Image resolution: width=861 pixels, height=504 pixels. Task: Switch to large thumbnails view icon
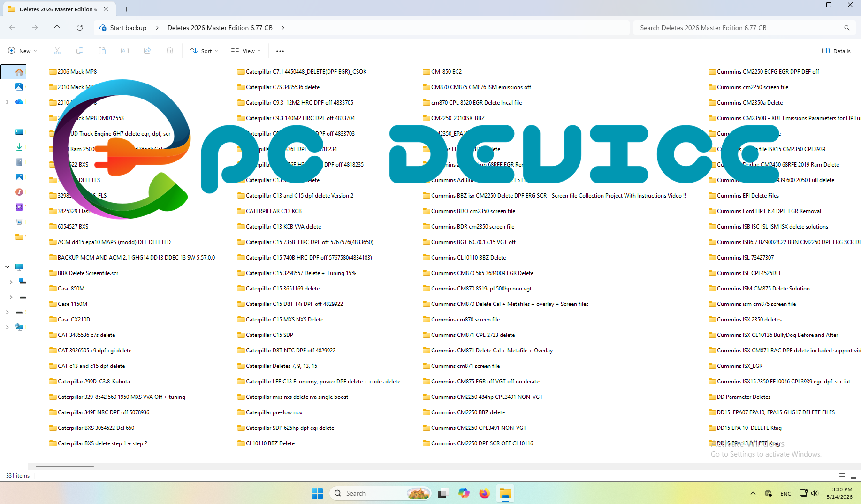tap(853, 475)
